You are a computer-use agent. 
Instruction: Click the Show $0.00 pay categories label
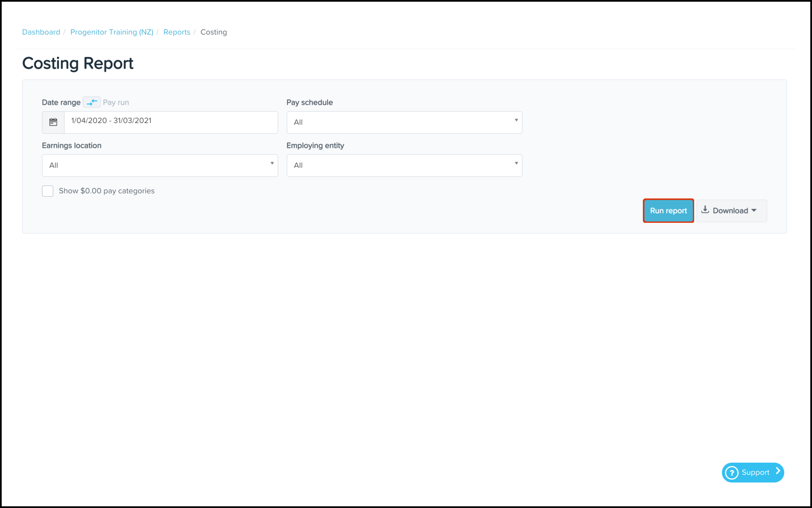coord(107,191)
